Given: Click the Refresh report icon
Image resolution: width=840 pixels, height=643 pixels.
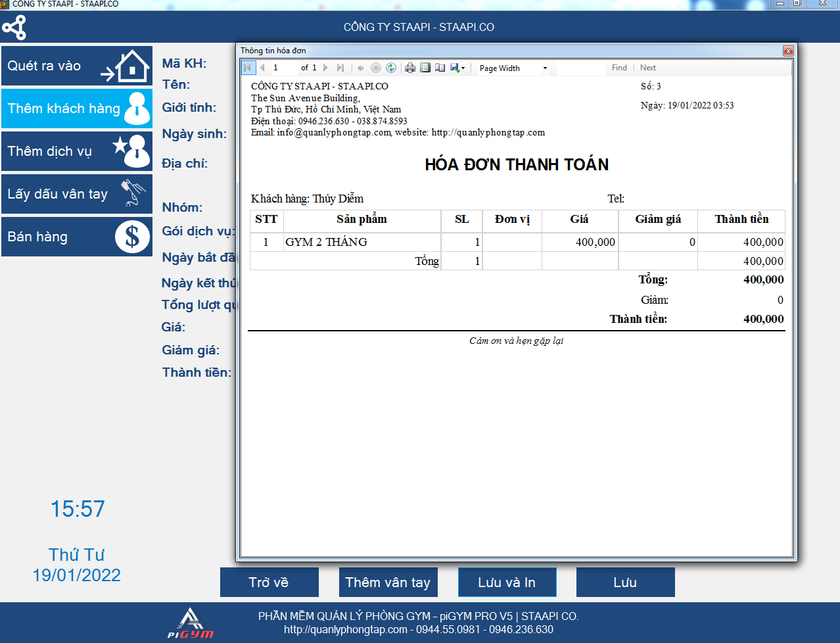Looking at the screenshot, I should click(391, 68).
